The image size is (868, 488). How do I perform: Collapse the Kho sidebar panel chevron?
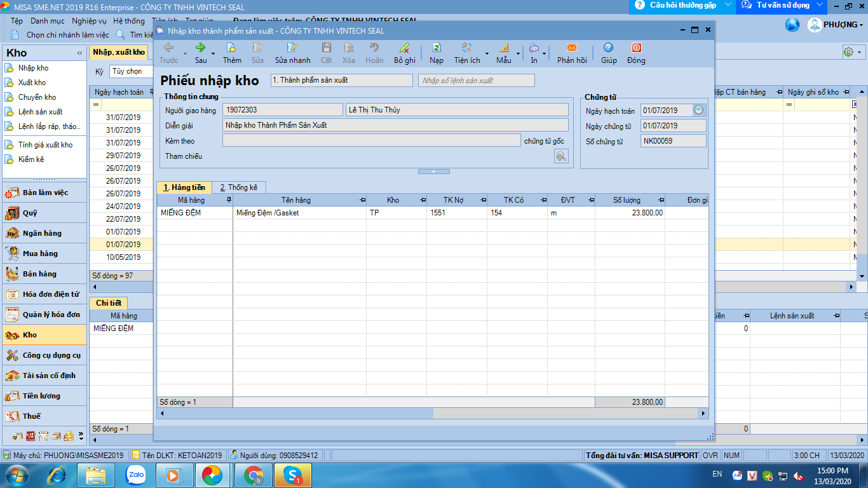click(79, 53)
